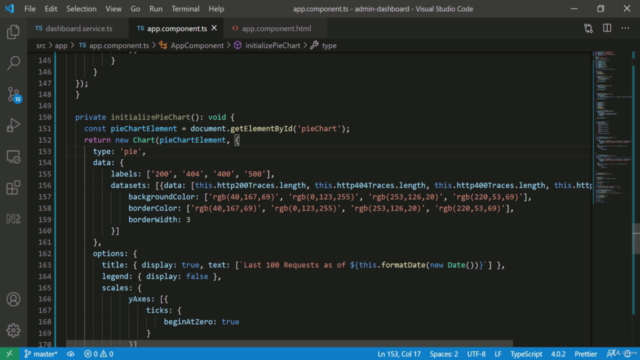
Task: Open the Explorer view in activity bar
Action: (x=13, y=32)
